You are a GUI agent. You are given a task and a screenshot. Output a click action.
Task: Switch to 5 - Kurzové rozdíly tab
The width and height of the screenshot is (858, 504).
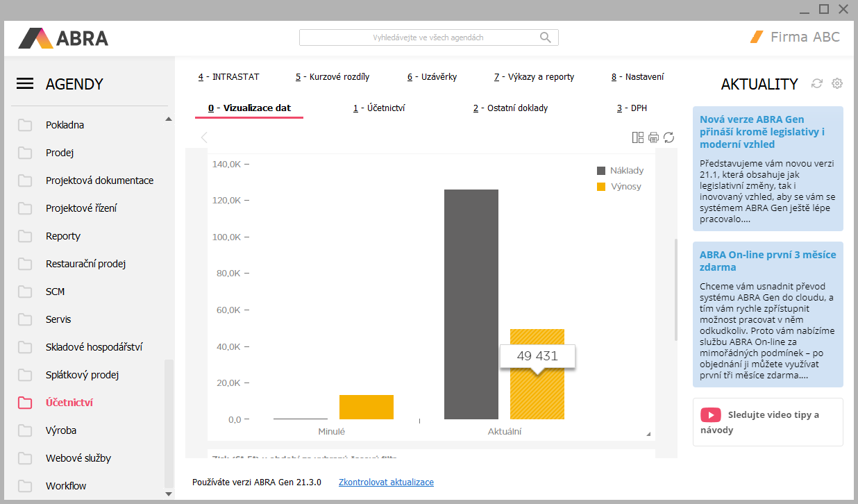[333, 77]
